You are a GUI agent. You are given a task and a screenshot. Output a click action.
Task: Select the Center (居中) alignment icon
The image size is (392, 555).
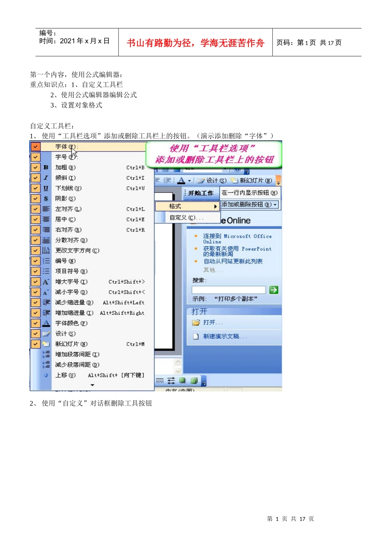pos(46,219)
